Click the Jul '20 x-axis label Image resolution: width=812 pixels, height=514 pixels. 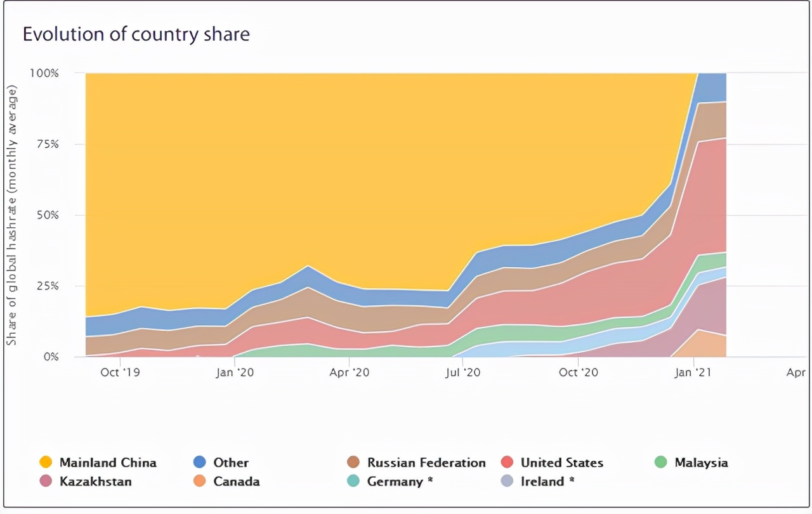point(464,372)
